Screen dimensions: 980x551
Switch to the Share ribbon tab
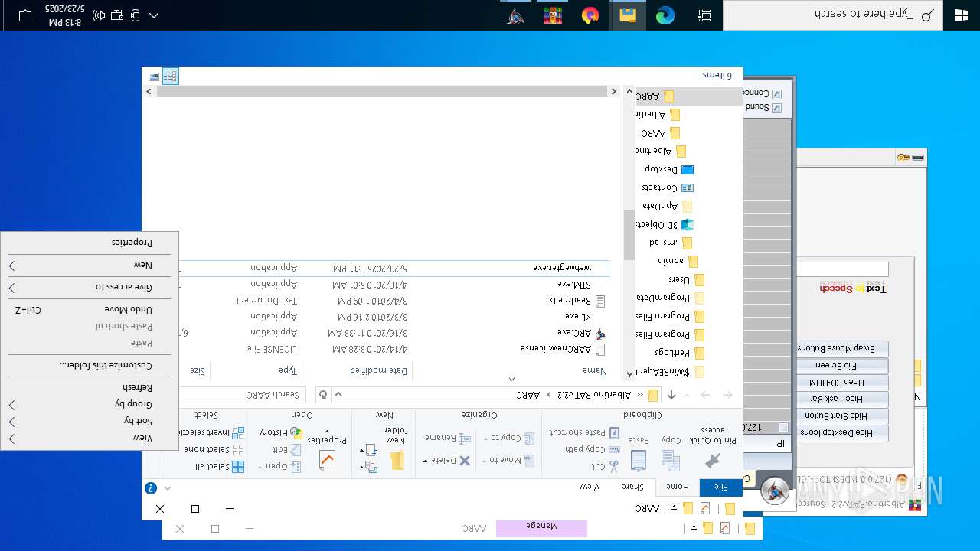click(633, 487)
